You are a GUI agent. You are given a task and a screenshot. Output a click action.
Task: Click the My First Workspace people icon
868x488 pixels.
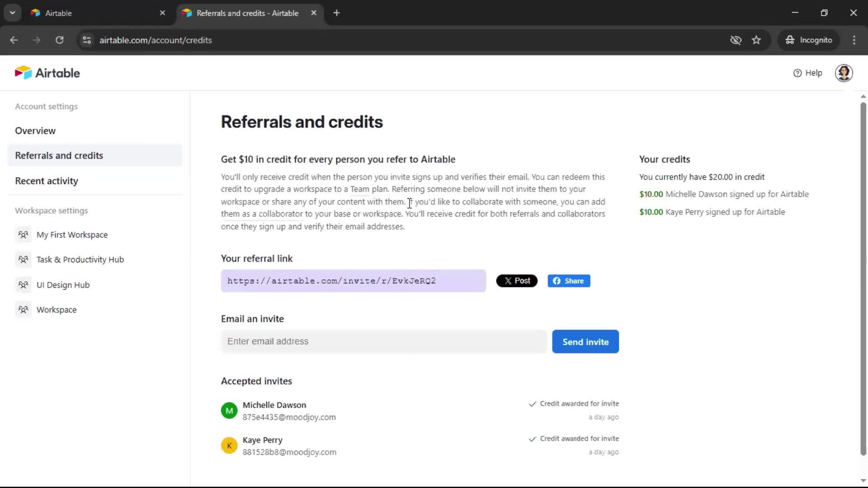[x=23, y=235]
